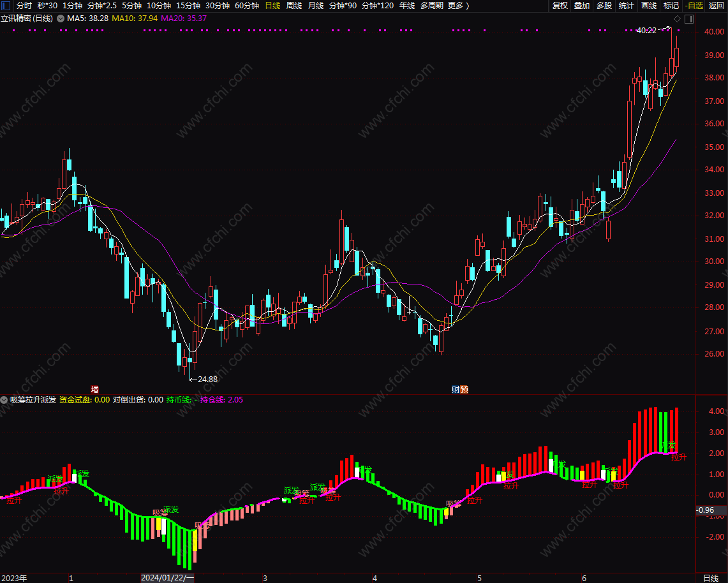Click MA20: 35.37 label
This screenshot has width=728, height=583.
tap(184, 18)
